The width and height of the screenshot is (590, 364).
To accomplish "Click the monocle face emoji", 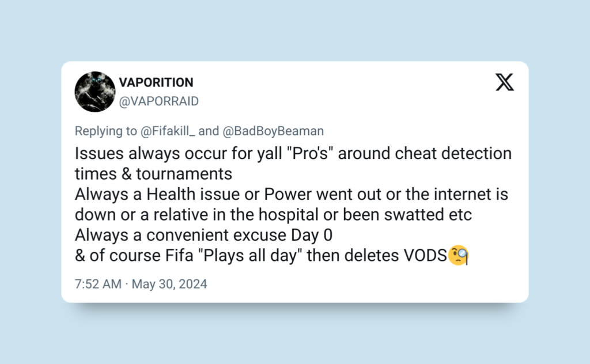I will pyautogui.click(x=458, y=255).
